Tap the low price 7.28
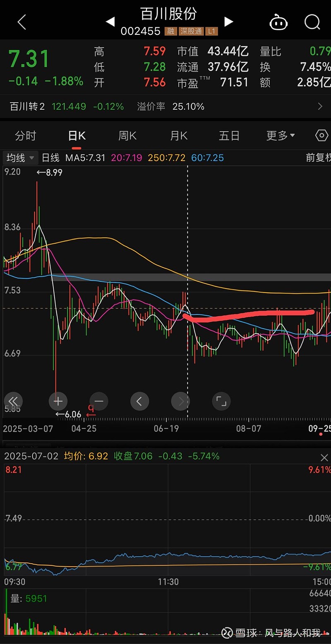 [x=155, y=67]
